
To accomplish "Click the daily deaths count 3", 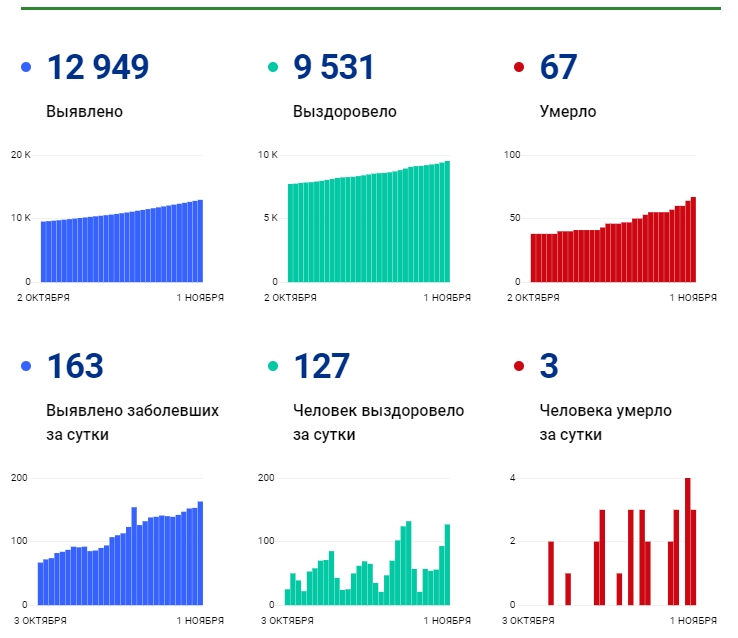I will coord(549,366).
